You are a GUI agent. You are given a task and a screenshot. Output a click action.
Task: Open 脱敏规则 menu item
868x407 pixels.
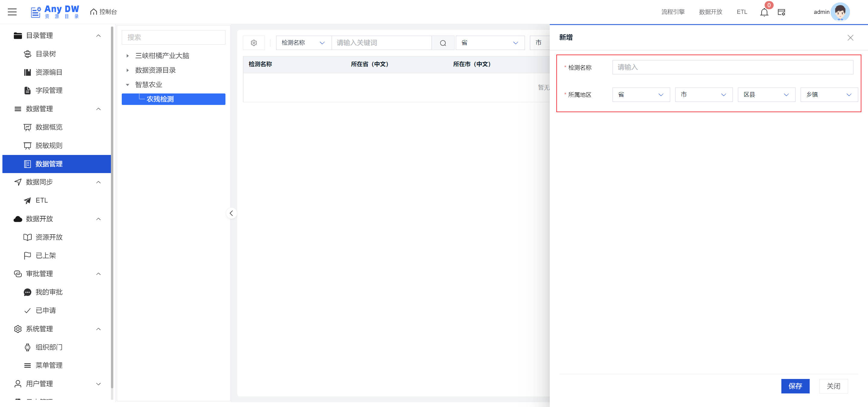tap(49, 146)
